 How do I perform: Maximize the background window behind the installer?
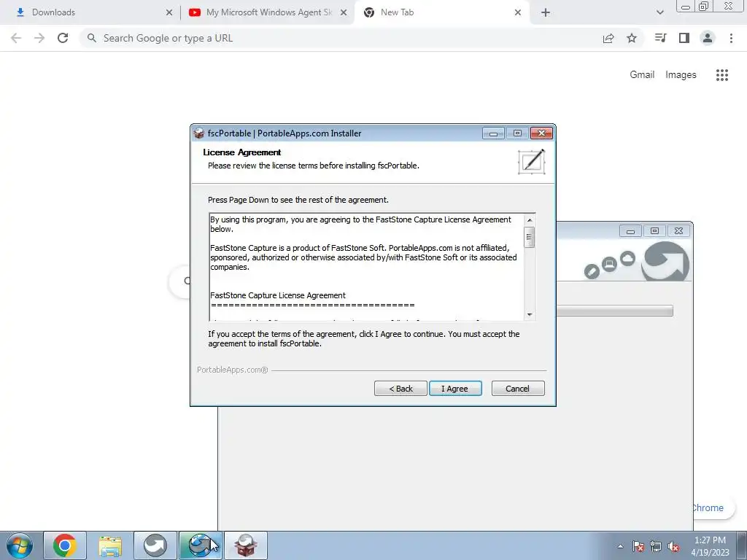click(x=654, y=231)
